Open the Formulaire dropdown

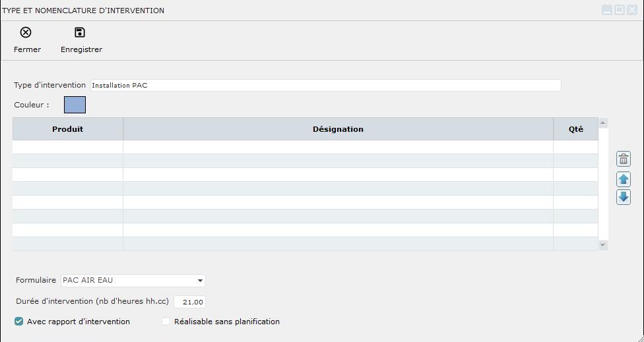pos(200,281)
